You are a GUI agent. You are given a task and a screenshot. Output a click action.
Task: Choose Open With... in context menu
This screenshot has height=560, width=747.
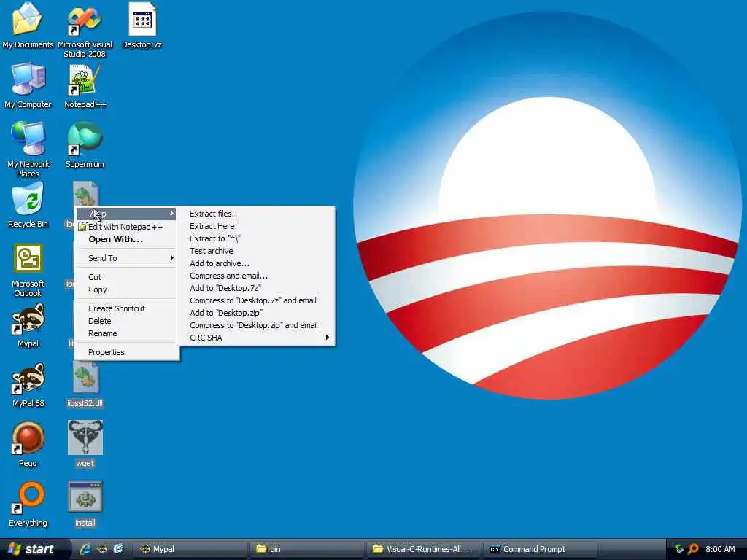[126, 239]
